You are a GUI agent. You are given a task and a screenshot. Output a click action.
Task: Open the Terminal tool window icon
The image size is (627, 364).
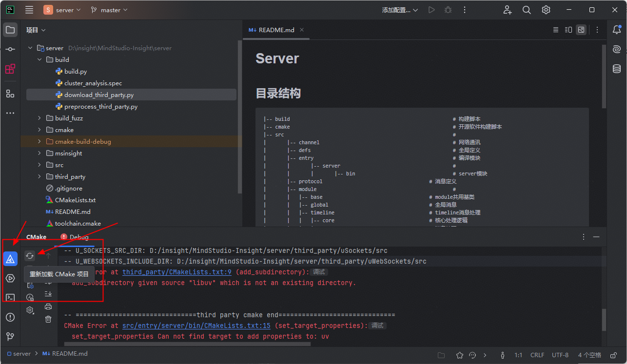[x=10, y=298]
